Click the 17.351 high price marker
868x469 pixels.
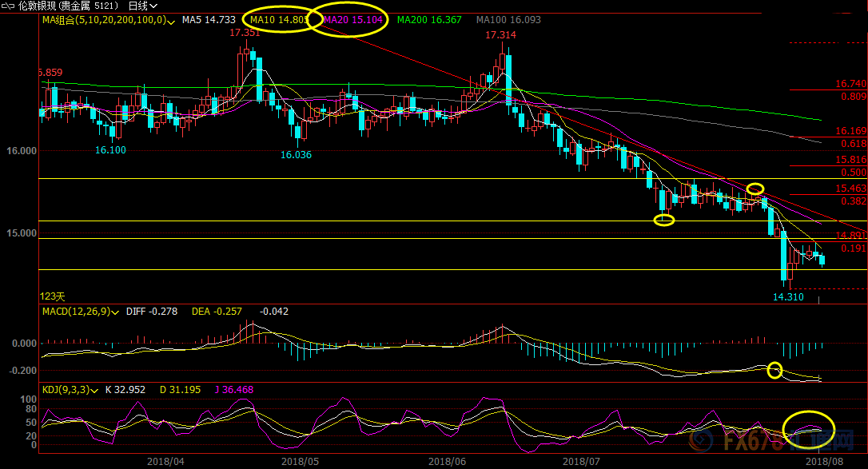point(244,33)
